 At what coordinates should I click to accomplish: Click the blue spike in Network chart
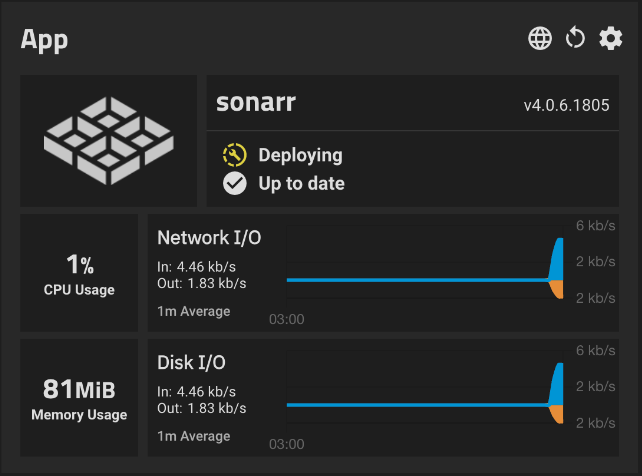pos(558,262)
